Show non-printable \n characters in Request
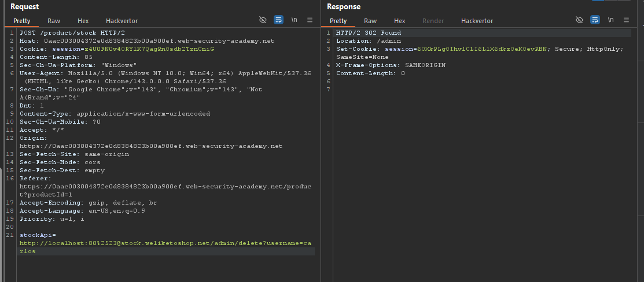This screenshot has height=282, width=644. (x=294, y=20)
